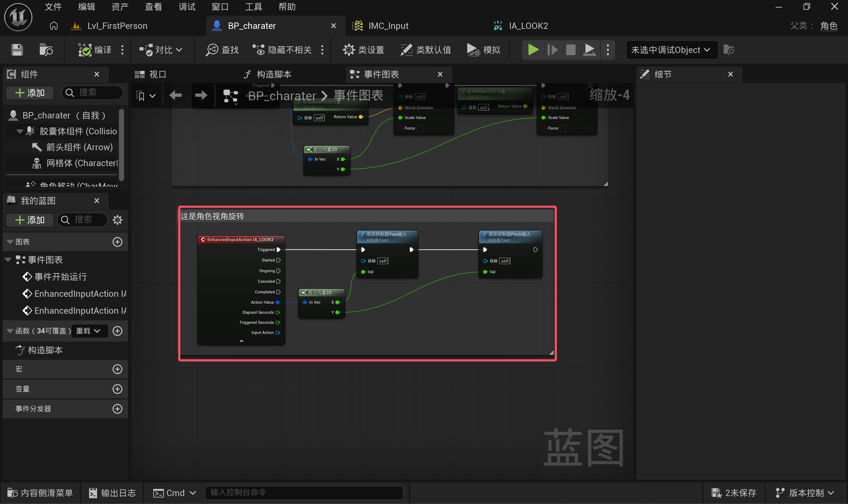
Task: Open My Blueprint settings gear
Action: tap(117, 220)
